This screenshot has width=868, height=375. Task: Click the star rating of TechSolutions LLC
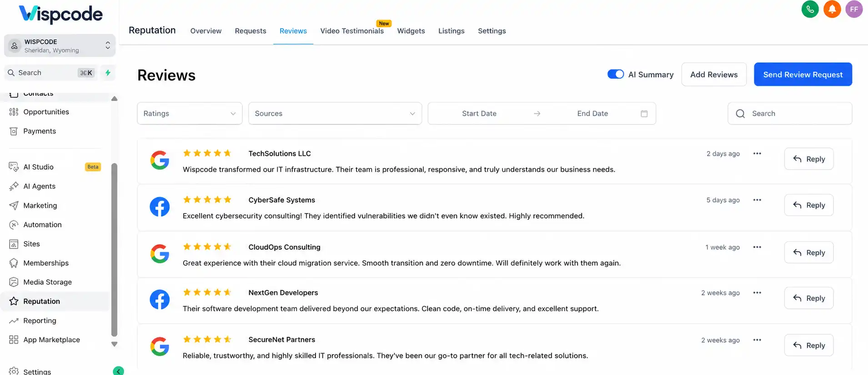coord(207,153)
